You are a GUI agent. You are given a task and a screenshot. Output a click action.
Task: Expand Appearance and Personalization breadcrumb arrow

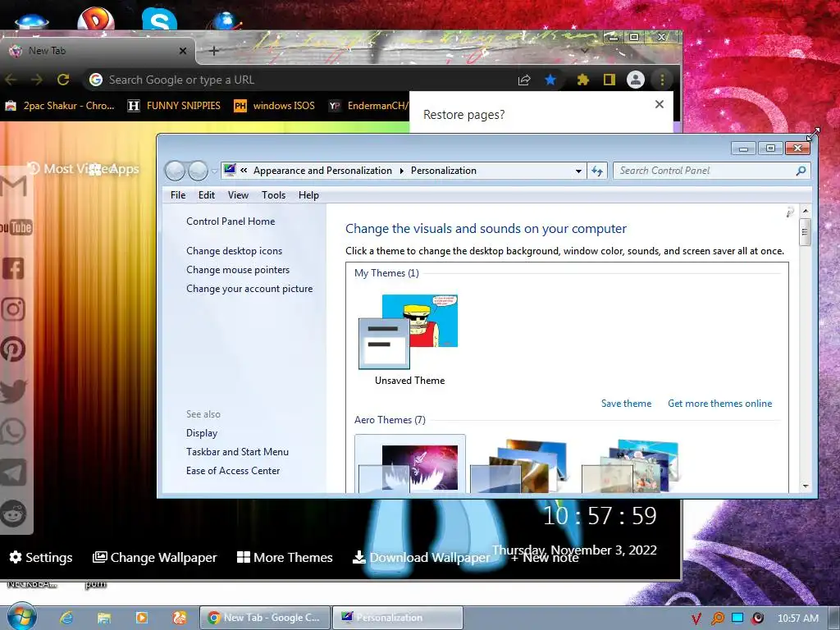[x=401, y=171]
